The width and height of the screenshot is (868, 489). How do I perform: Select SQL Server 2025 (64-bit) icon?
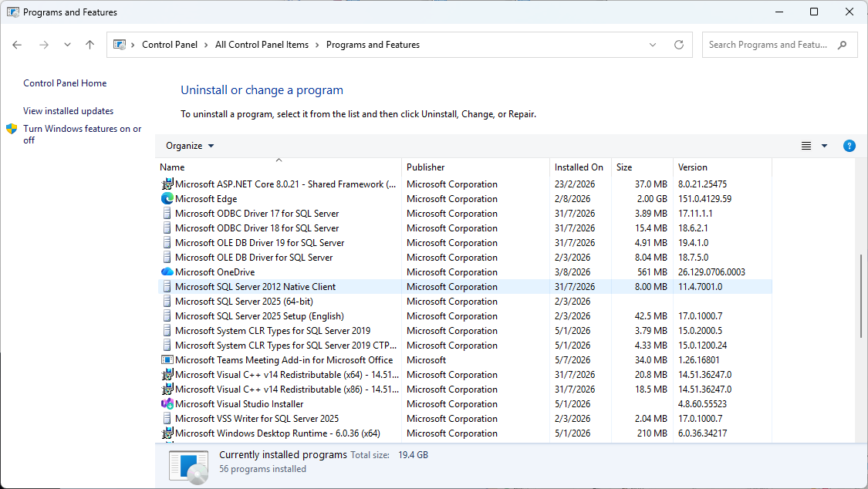[x=167, y=301]
